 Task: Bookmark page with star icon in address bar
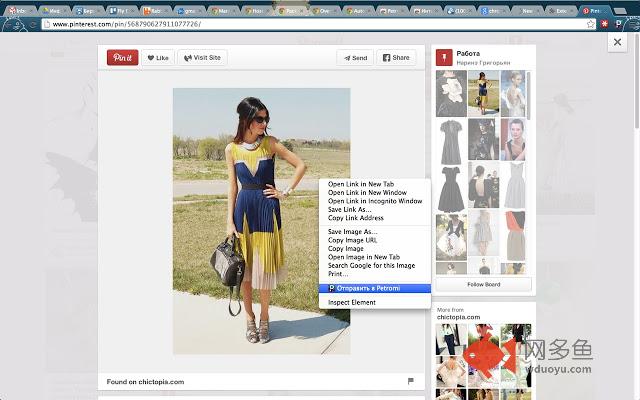tap(591, 24)
